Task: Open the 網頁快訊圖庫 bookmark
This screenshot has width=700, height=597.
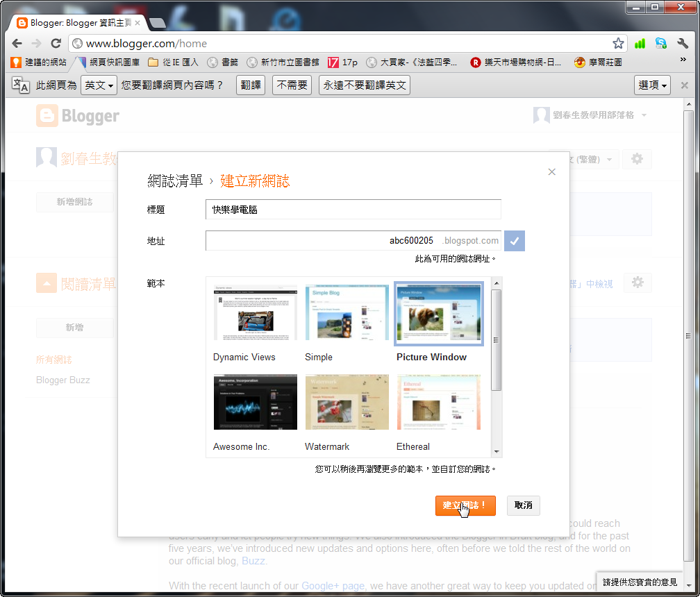Action: [108, 62]
